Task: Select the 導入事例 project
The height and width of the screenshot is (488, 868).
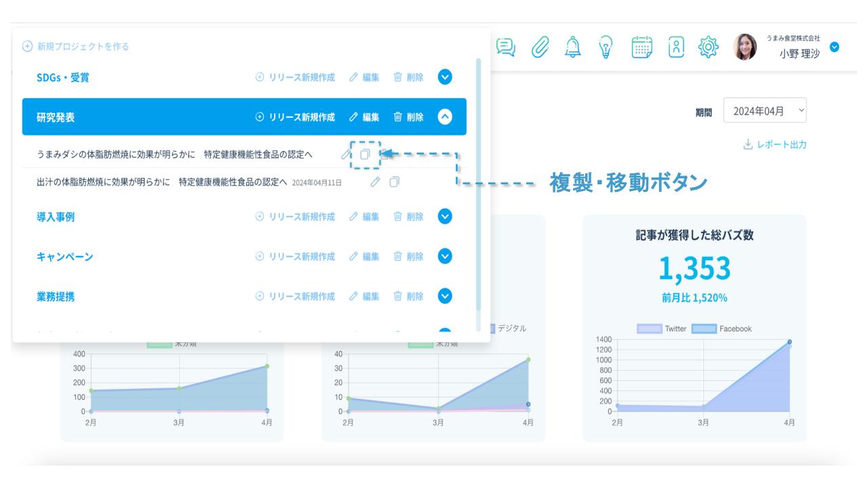Action: click(56, 217)
